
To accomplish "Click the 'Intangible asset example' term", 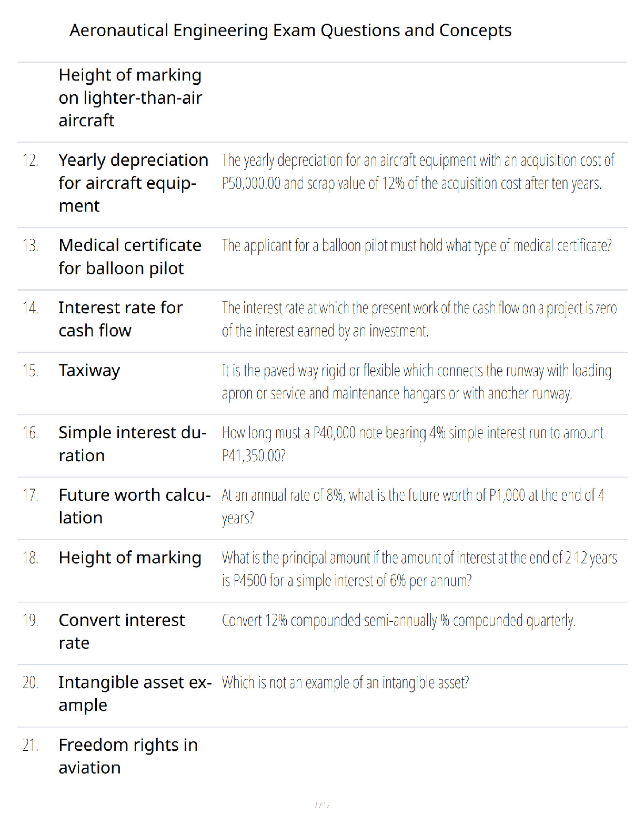I will 135,693.
